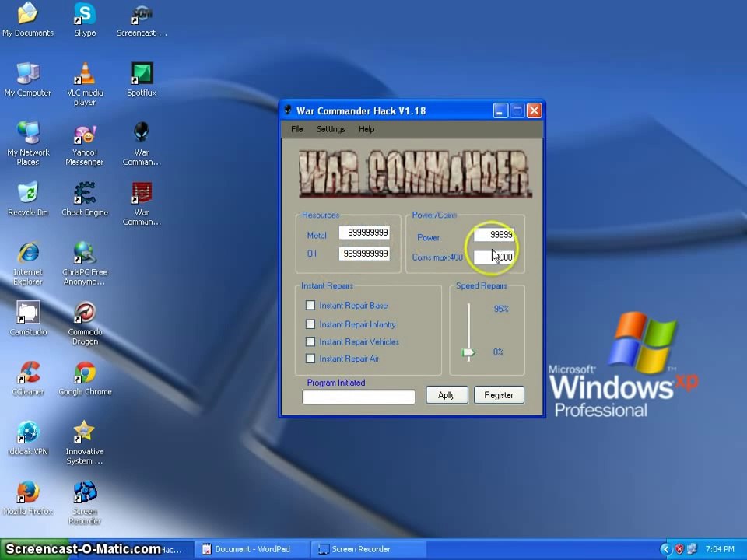Open the Help menu
This screenshot has width=747, height=560.
(x=366, y=129)
